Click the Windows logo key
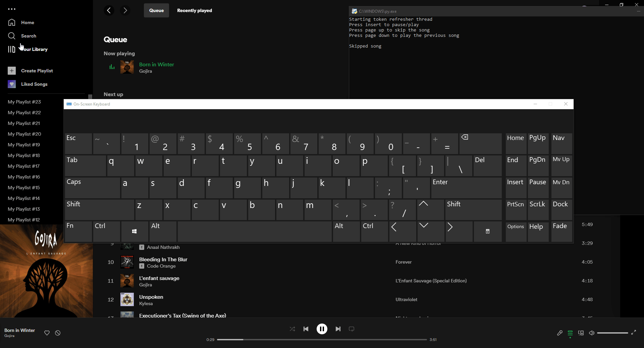 (x=135, y=231)
